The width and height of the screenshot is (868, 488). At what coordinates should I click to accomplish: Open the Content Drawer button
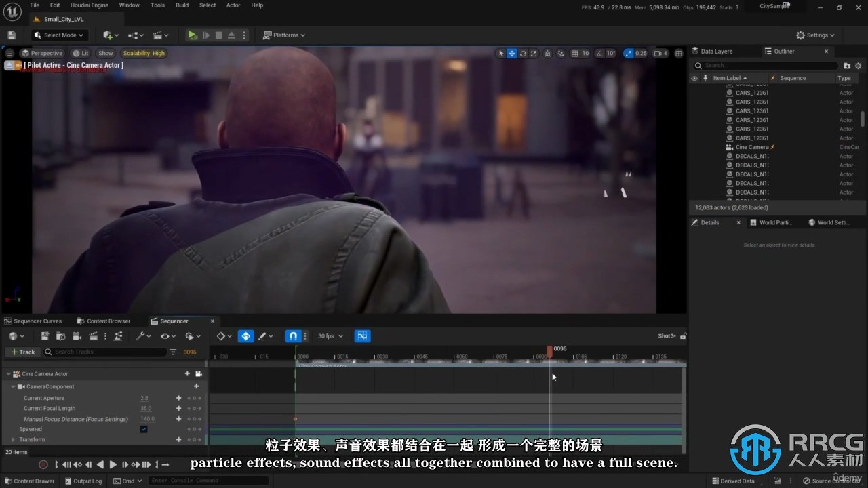(x=29, y=481)
